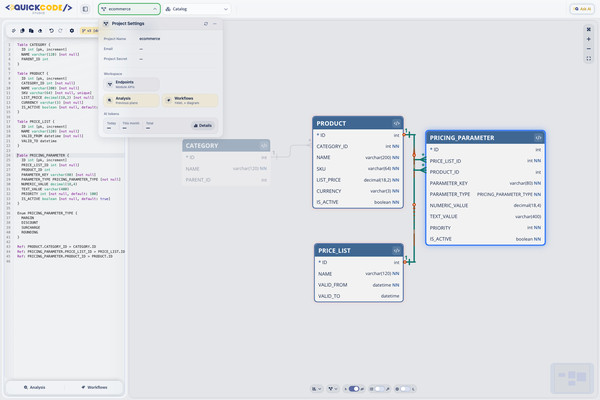This screenshot has width=600, height=400.
Task: Open CATEGORY table code icon
Action: coord(264,145)
